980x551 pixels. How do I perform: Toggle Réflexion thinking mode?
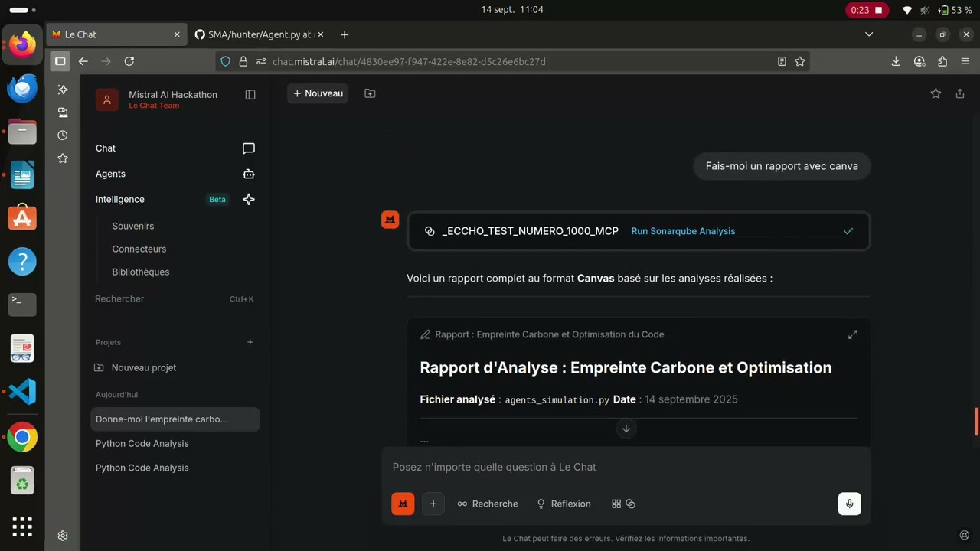click(563, 504)
